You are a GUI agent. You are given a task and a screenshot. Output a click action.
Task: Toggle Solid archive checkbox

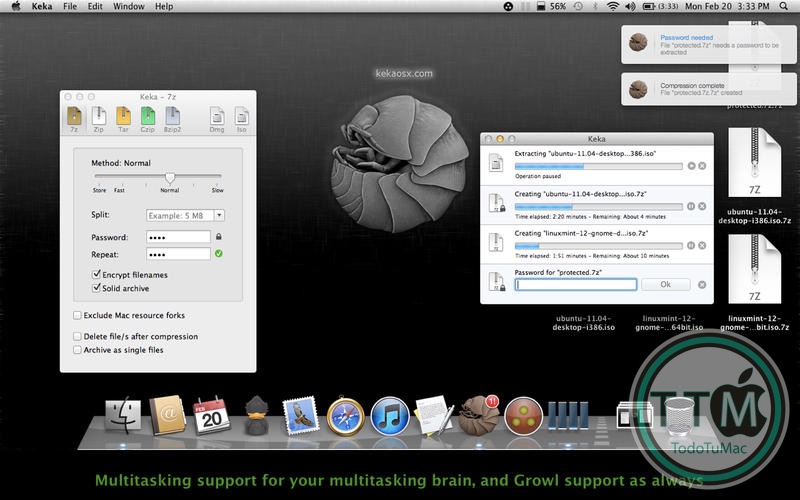point(96,288)
